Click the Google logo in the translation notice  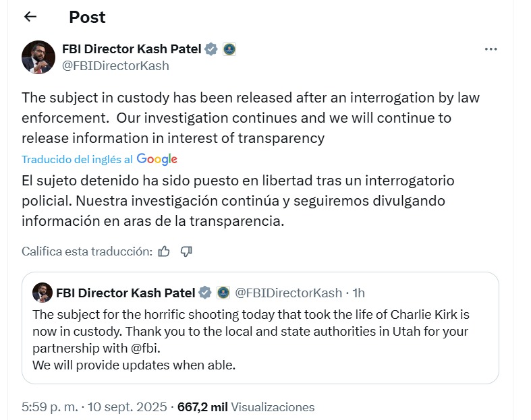pos(157,159)
